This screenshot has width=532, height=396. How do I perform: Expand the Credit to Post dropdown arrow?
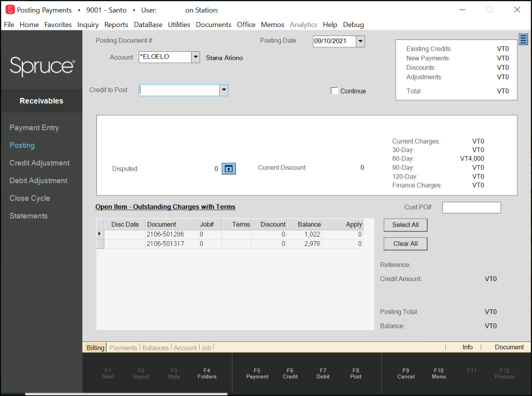(x=224, y=90)
